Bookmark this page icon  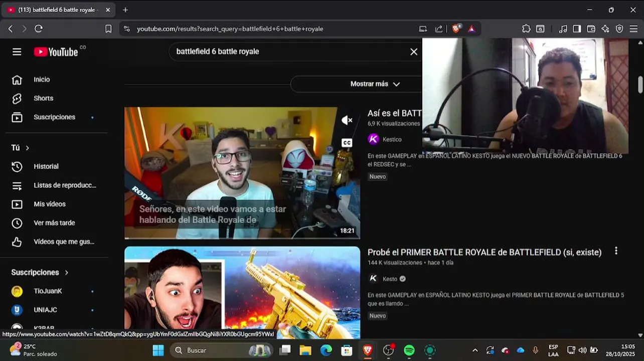108,29
